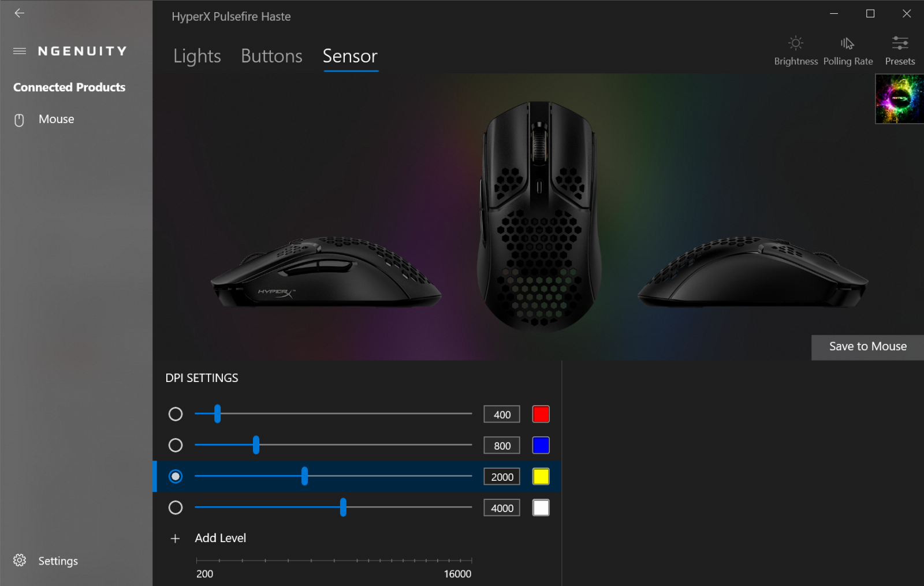Select the 400 DPI radio button
924x586 pixels.
176,414
